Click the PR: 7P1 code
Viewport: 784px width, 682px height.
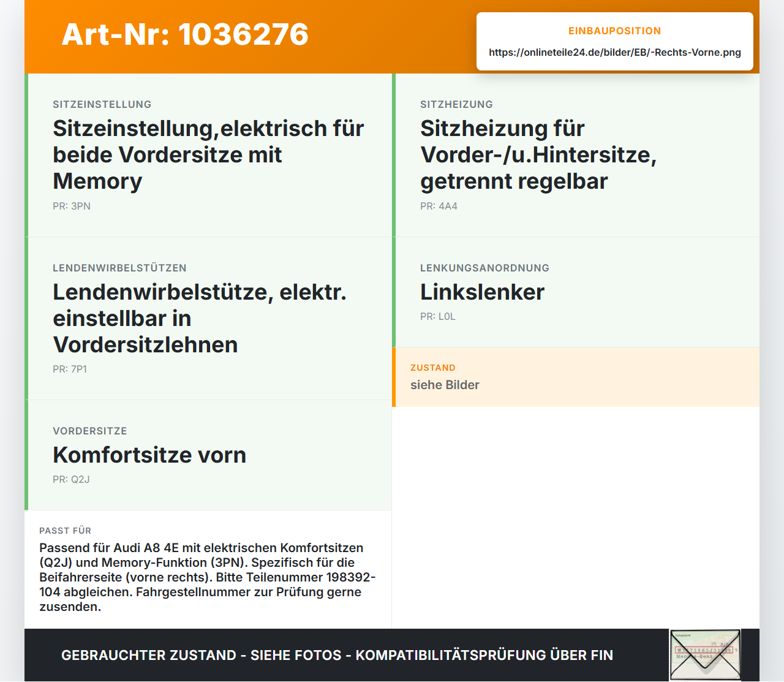[x=70, y=369]
